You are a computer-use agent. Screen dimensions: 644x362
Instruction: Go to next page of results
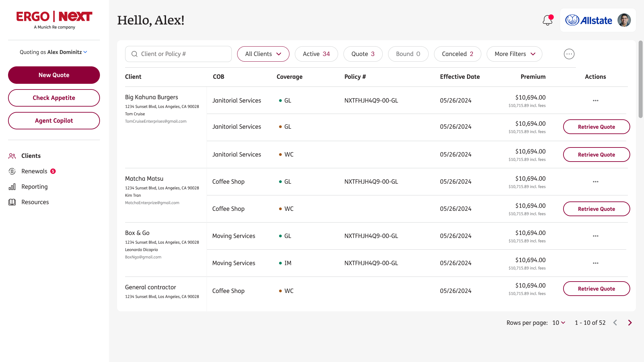[630, 323]
